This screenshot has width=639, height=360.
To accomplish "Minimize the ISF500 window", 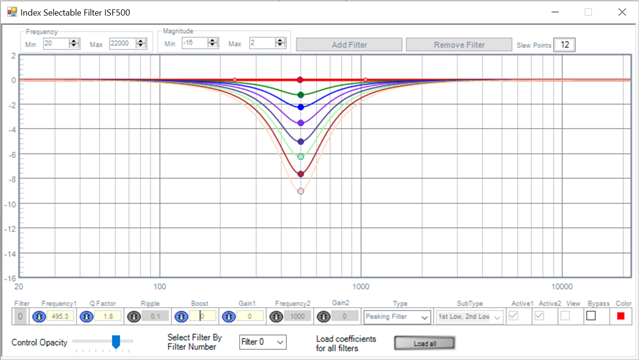I will (555, 12).
